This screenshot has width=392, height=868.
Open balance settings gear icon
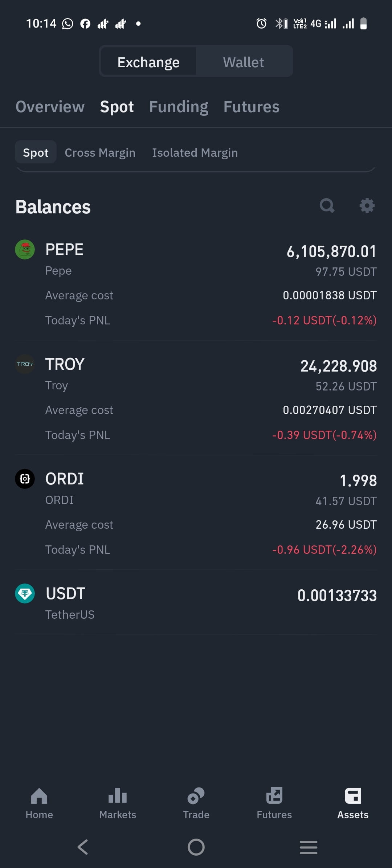[x=367, y=206]
